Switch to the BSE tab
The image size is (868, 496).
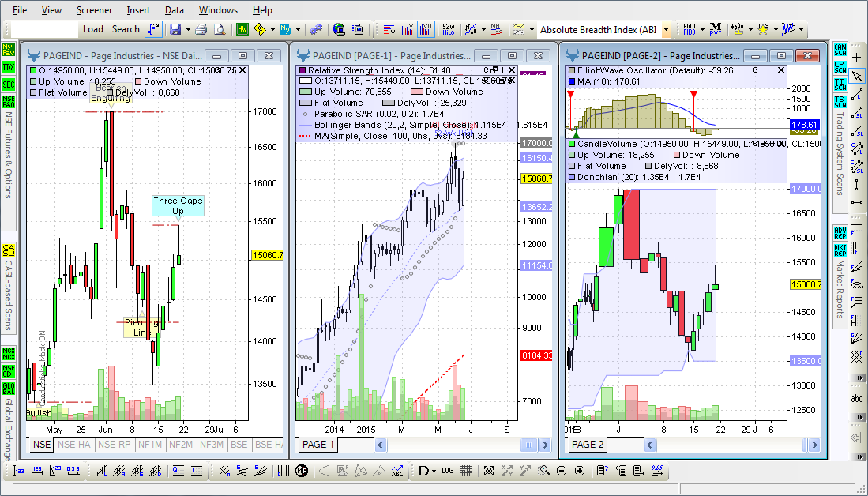pyautogui.click(x=239, y=444)
